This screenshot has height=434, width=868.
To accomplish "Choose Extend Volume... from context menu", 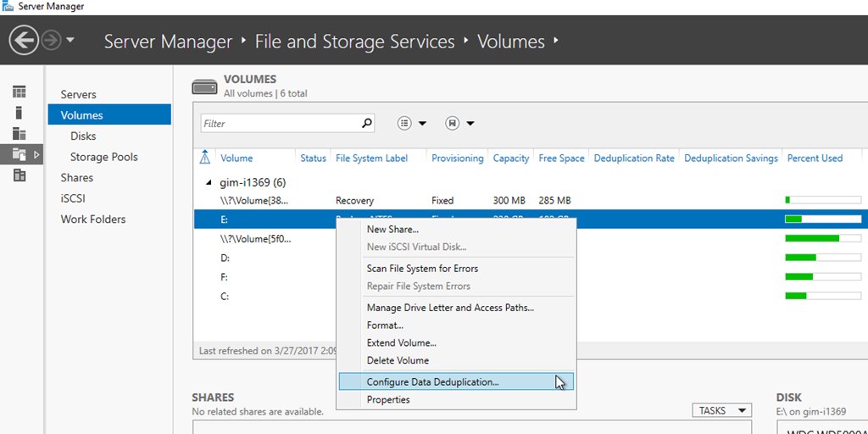I will tap(456, 343).
